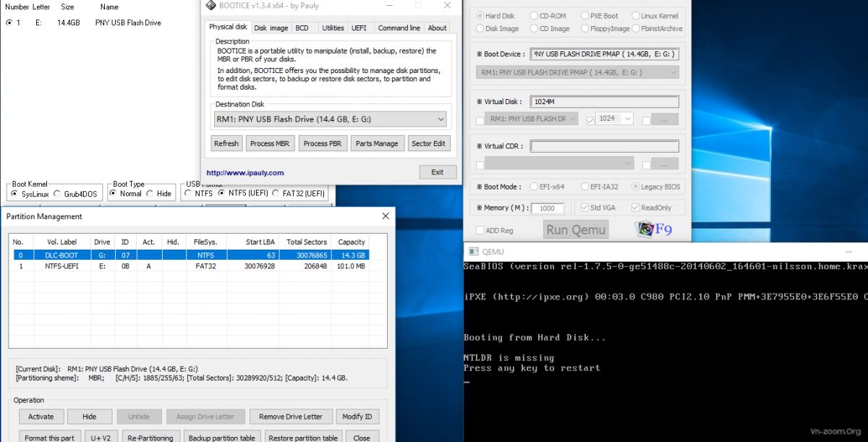Click the Remove Drive Letter button
This screenshot has width=868, height=442.
tap(291, 417)
